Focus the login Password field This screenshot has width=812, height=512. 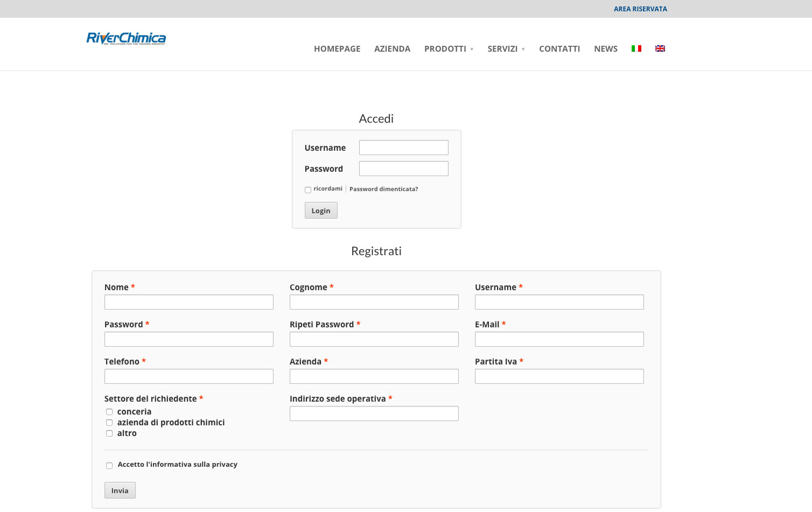(404, 169)
